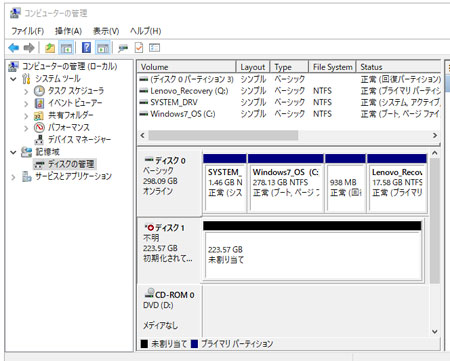Collapse the システム ツール node chevron

pyautogui.click(x=13, y=79)
